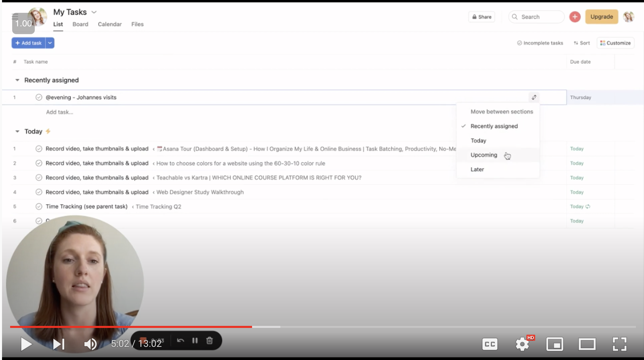Mark Time Tracking task as complete

click(x=39, y=206)
